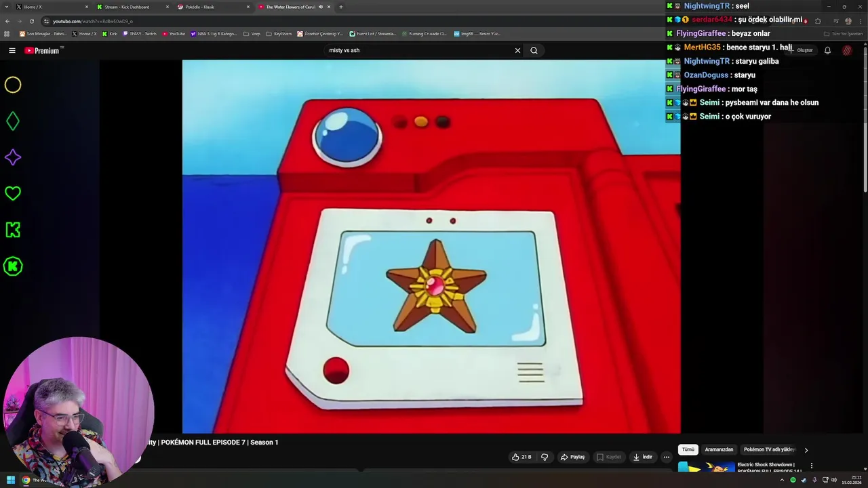Switch to the Home / X tab
The image size is (868, 488).
click(x=51, y=7)
